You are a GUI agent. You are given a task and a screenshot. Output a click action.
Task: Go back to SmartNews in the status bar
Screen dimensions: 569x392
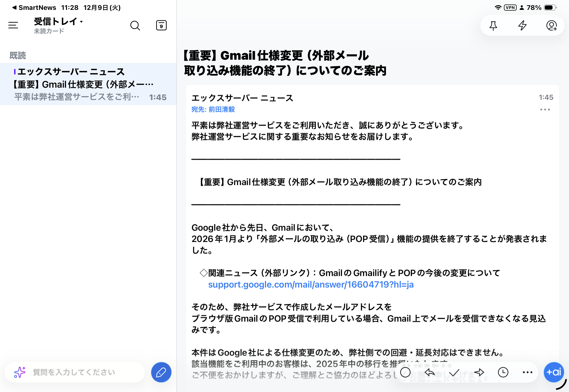pyautogui.click(x=34, y=8)
